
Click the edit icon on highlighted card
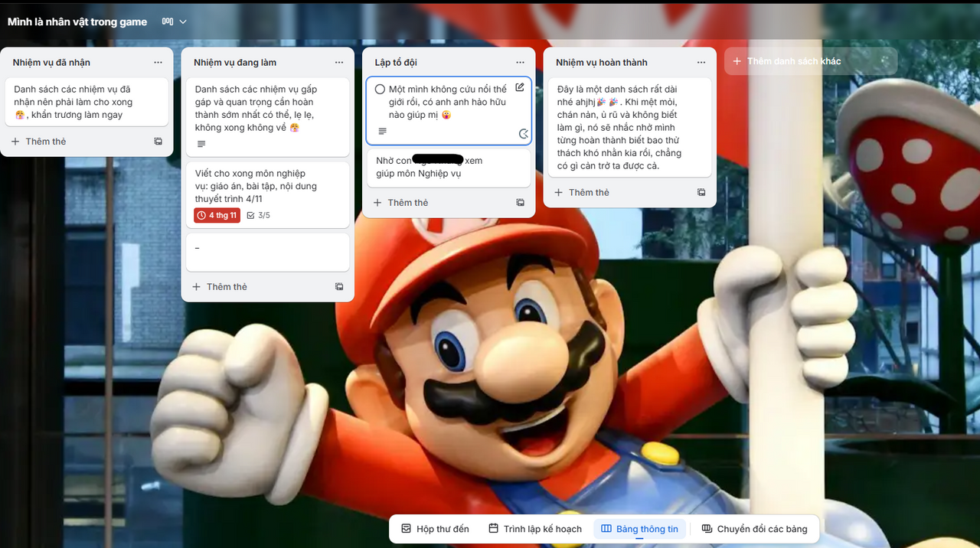[x=520, y=87]
